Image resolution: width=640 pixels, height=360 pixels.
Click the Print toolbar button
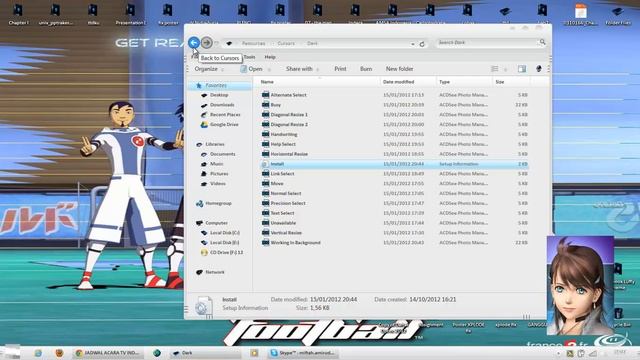[340, 69]
